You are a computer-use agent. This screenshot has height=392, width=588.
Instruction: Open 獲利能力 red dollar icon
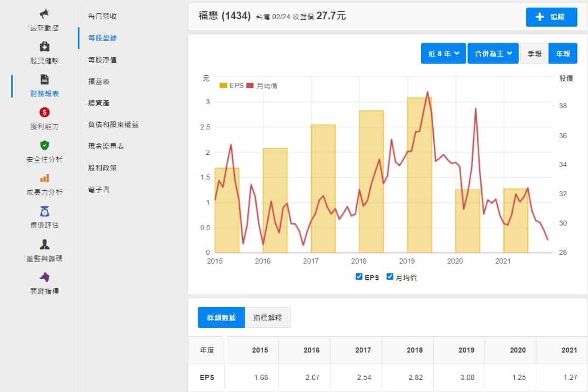click(45, 112)
